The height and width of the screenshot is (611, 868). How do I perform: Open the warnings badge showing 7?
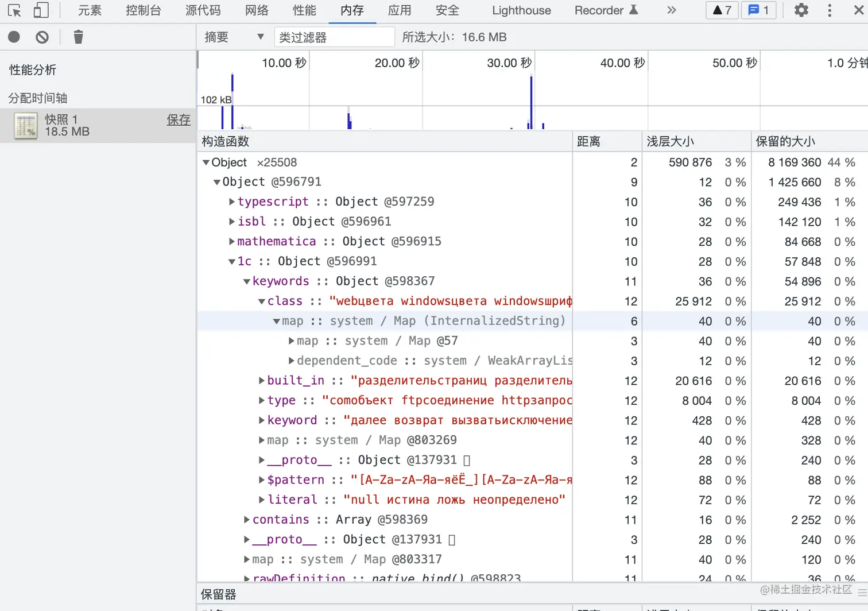click(722, 10)
